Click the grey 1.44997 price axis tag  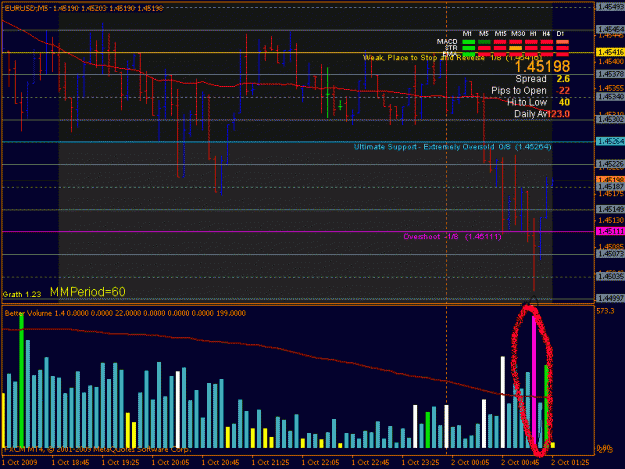tap(610, 298)
